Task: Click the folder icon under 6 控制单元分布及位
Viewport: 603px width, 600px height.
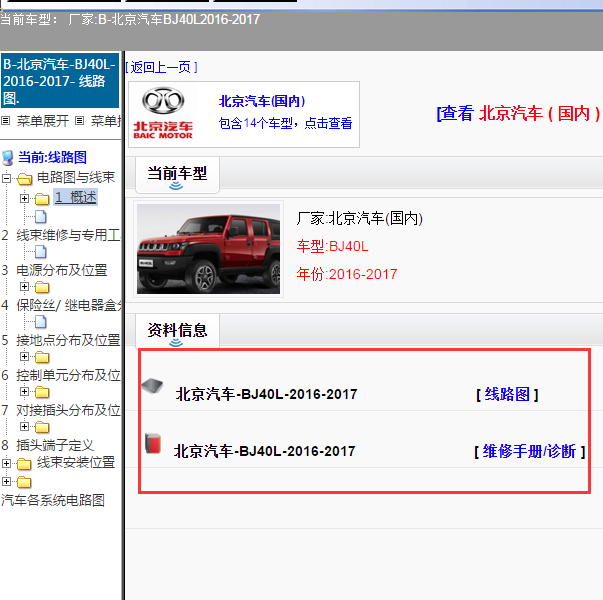Action: tap(42, 392)
